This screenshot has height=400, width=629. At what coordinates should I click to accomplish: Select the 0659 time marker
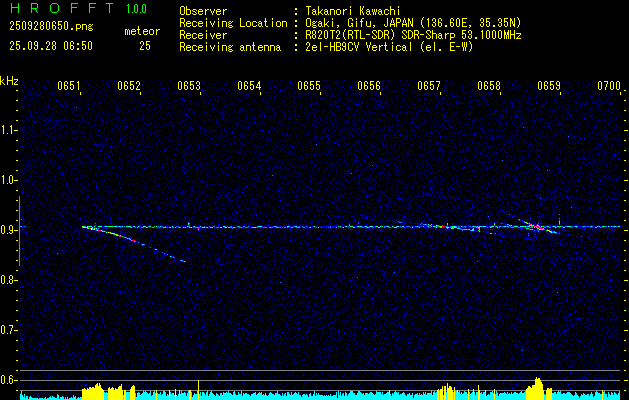click(549, 87)
